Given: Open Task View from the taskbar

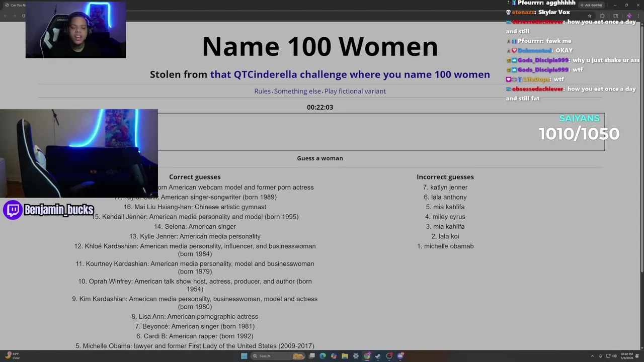Looking at the screenshot, I should point(312,356).
